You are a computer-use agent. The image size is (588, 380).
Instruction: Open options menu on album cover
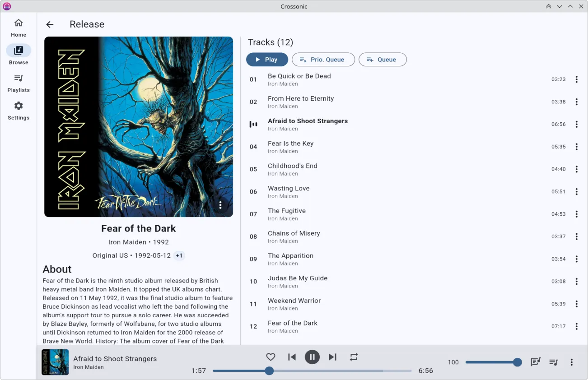coord(220,205)
